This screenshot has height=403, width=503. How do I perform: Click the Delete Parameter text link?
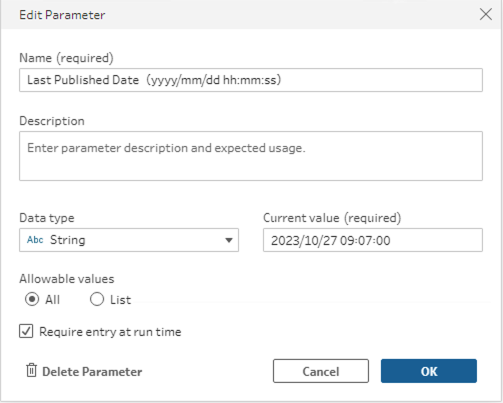tap(92, 372)
